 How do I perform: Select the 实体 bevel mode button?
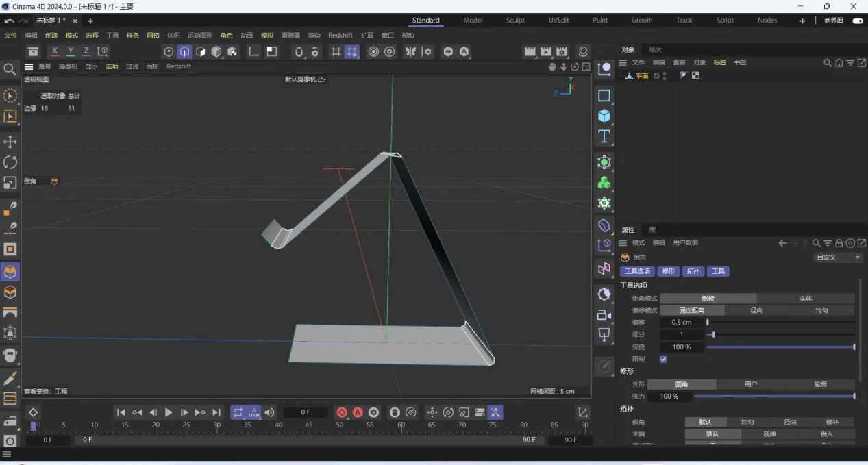tap(806, 299)
